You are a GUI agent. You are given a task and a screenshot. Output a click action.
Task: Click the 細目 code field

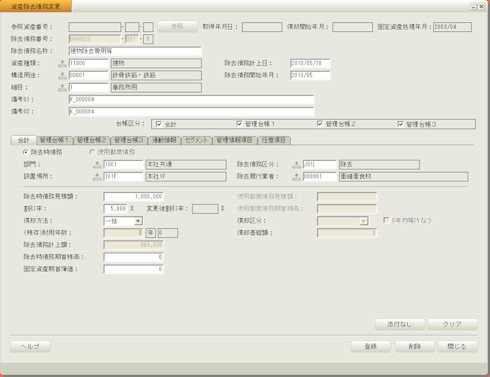click(88, 88)
